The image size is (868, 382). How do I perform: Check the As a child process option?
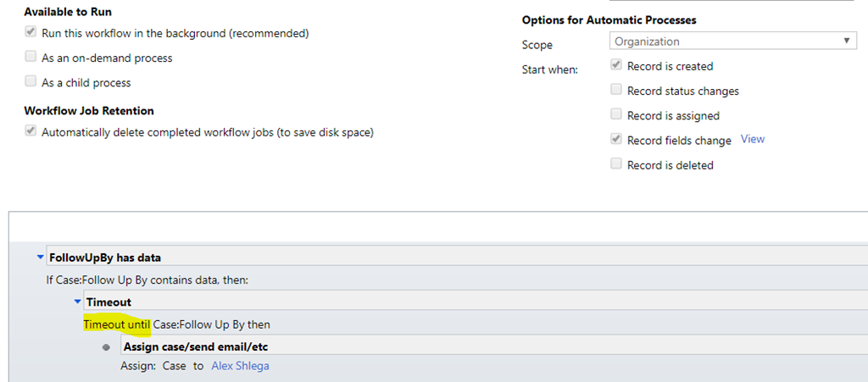tap(31, 82)
